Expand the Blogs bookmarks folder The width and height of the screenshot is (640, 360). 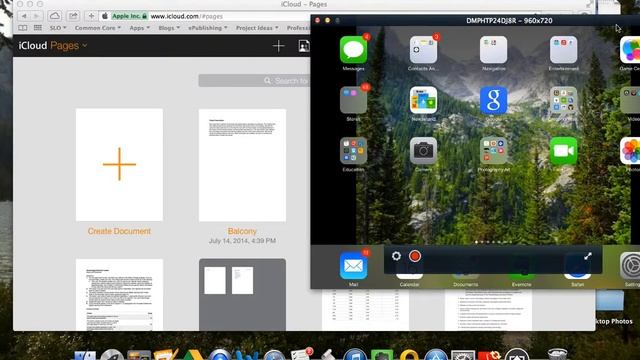coord(169,28)
